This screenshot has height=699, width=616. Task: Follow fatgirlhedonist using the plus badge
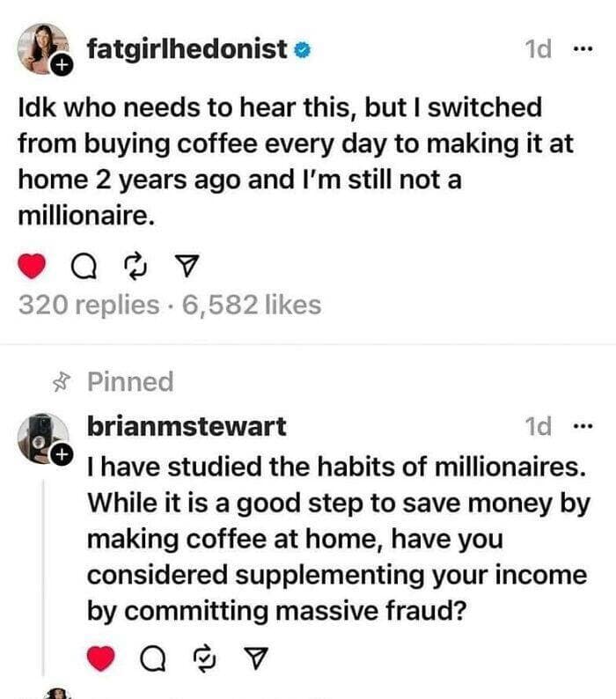[62, 65]
